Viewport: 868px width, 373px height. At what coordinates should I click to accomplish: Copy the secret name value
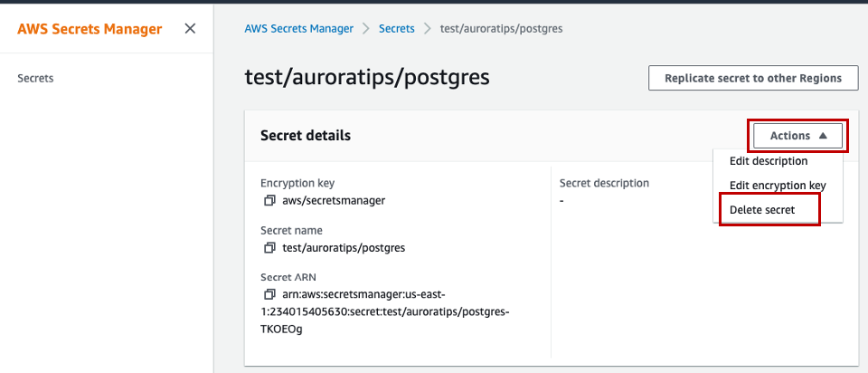click(x=269, y=248)
